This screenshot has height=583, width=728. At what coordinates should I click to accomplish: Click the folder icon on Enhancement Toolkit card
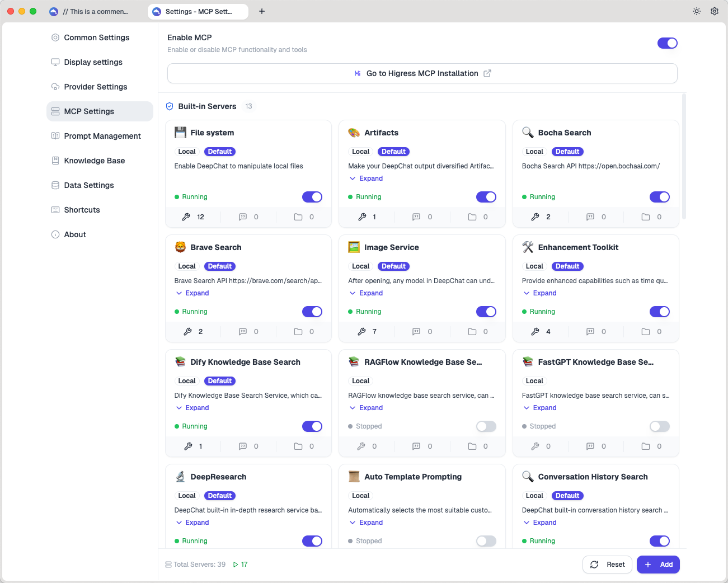646,332
